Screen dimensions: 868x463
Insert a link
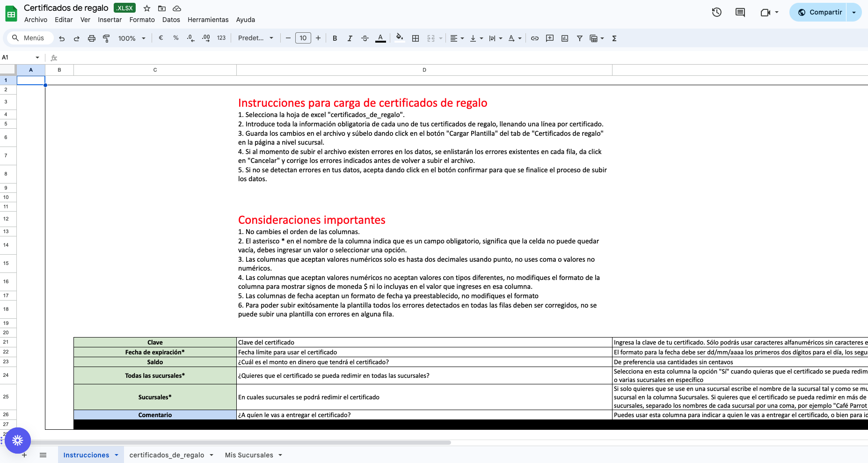[535, 38]
